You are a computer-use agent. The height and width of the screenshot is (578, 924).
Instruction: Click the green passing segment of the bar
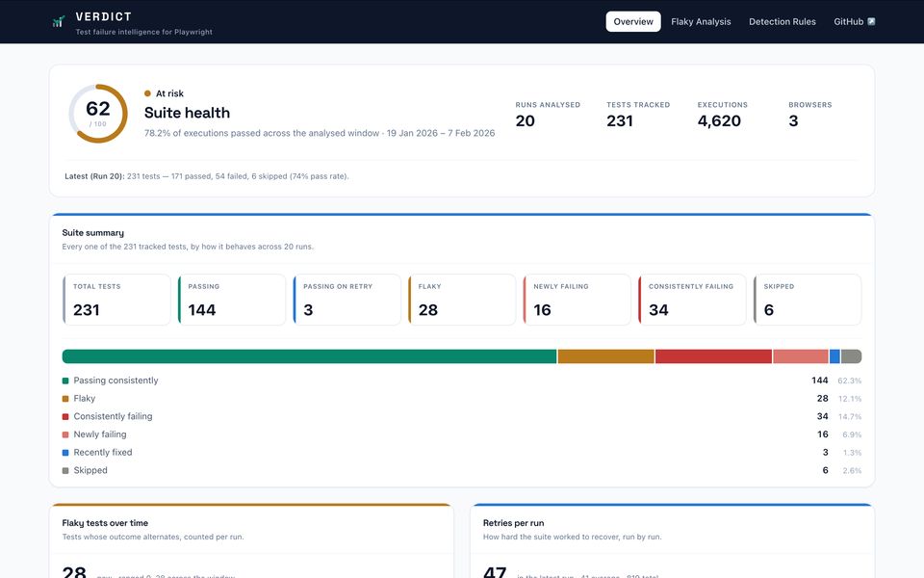click(x=309, y=356)
